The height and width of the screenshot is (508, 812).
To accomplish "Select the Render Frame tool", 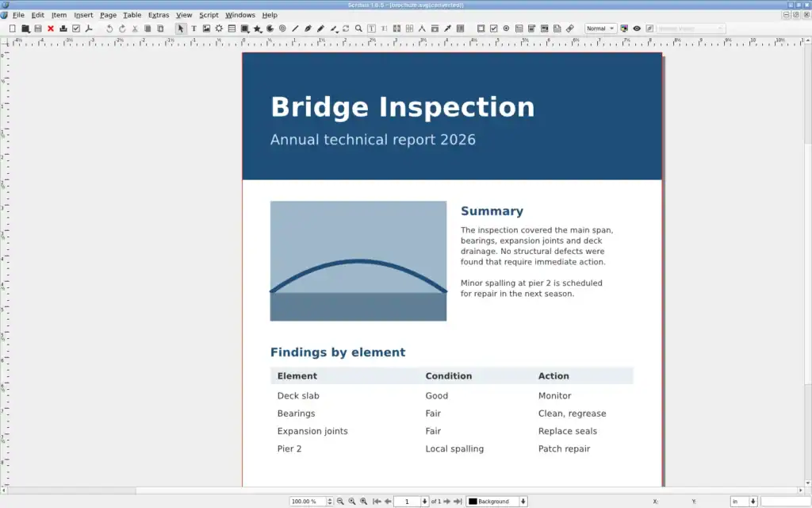I will 219,29.
